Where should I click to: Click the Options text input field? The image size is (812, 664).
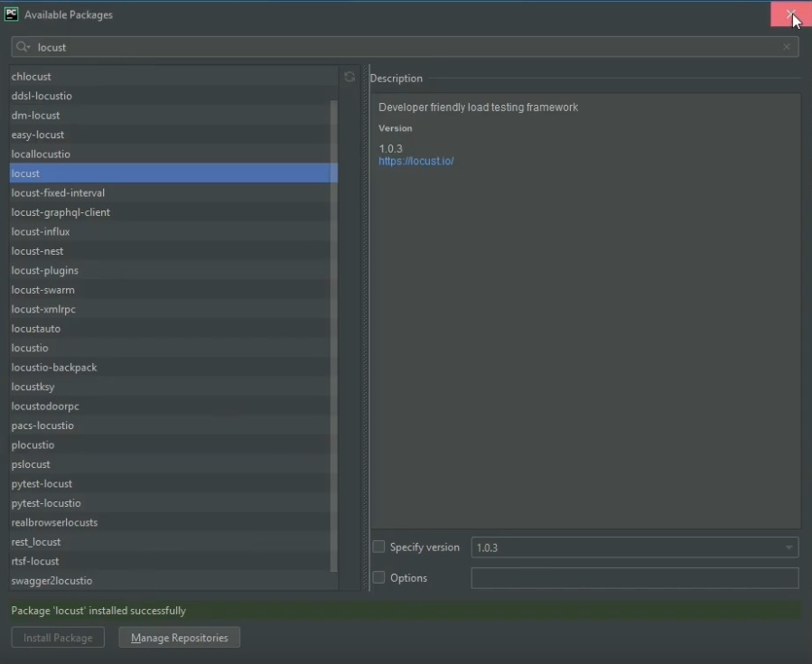pos(634,578)
